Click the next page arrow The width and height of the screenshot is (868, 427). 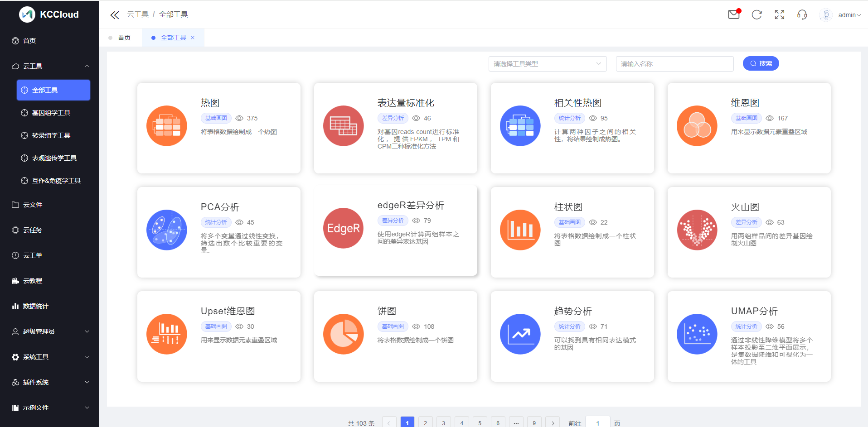coord(553,423)
